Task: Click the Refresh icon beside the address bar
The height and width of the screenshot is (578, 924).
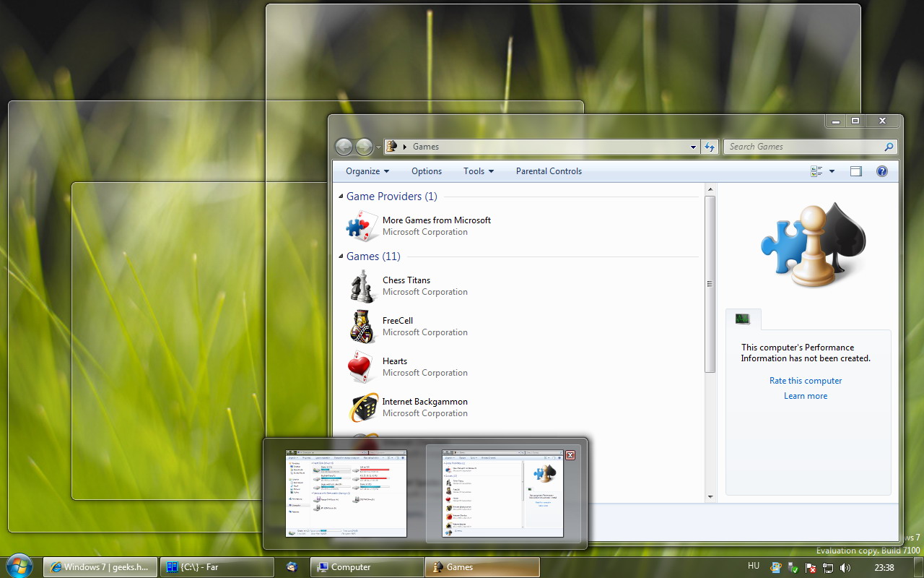Action: pyautogui.click(x=710, y=147)
